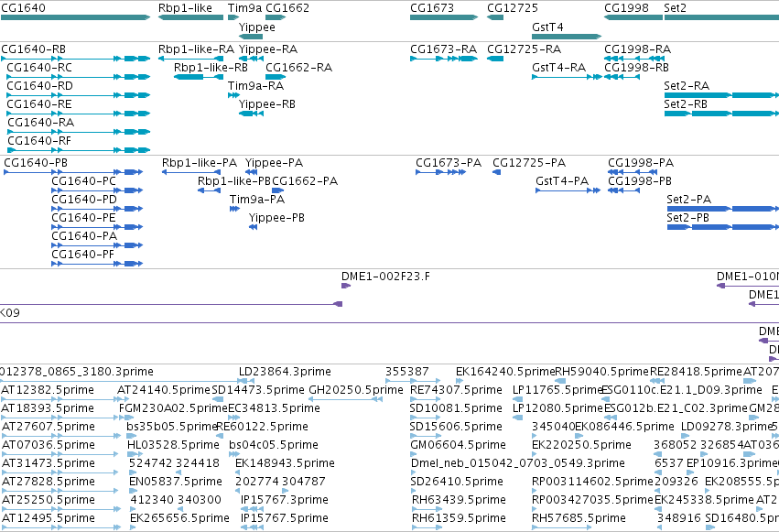Click protein CG1640-PF

coord(97,264)
